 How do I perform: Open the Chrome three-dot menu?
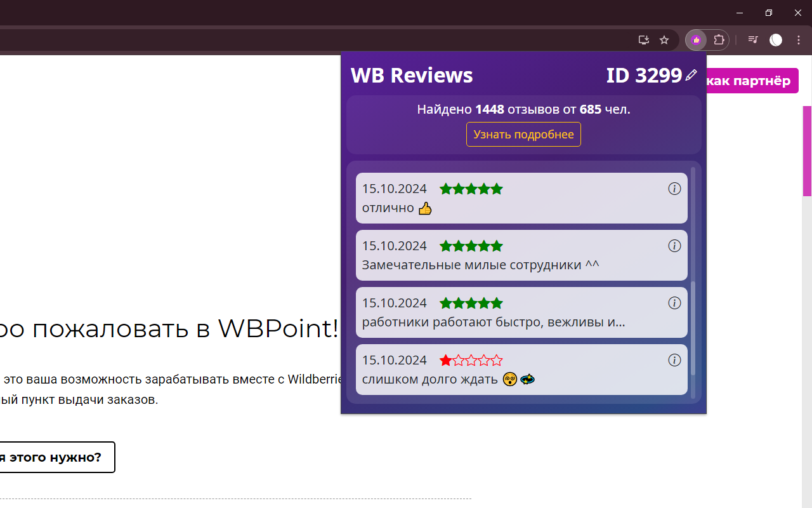click(799, 40)
